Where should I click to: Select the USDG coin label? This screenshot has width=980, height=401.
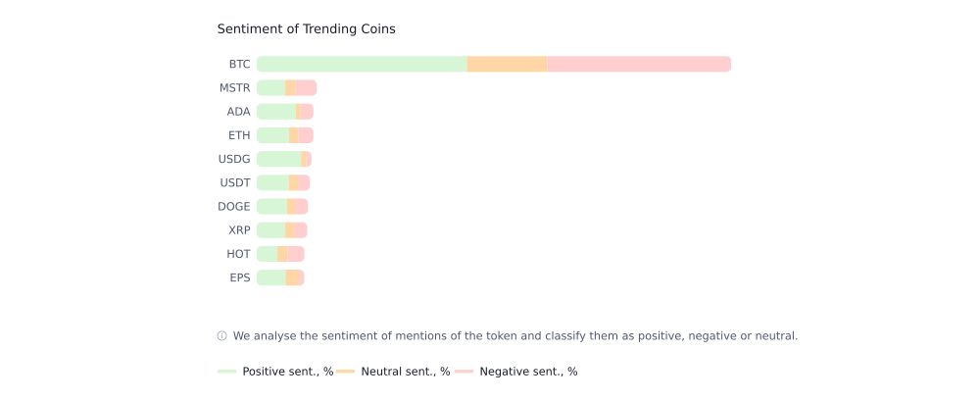[x=234, y=159]
